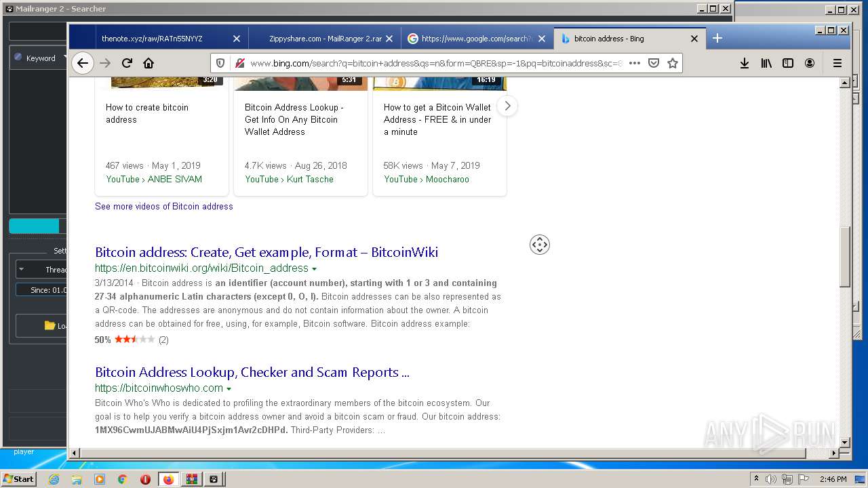Open Bitcoin Address Lookup, Checker and Scam Reports

click(252, 372)
